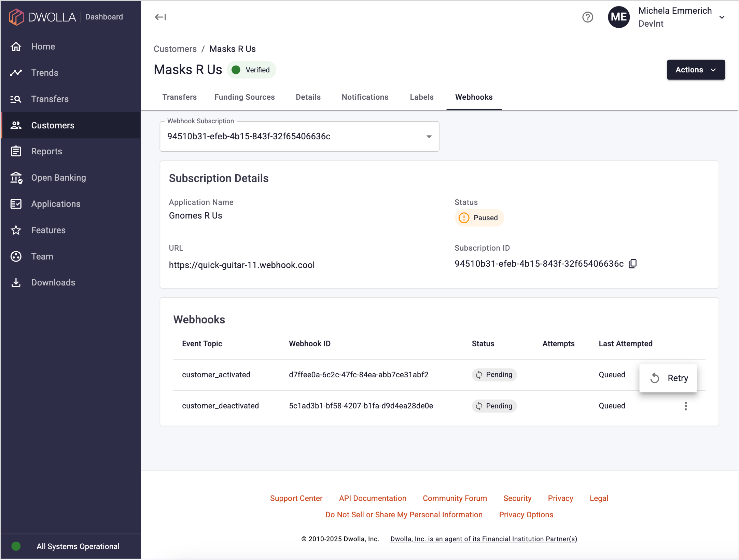Screen dimensions: 739x560
Task: Click the Retry circular arrow icon
Action: coord(655,378)
